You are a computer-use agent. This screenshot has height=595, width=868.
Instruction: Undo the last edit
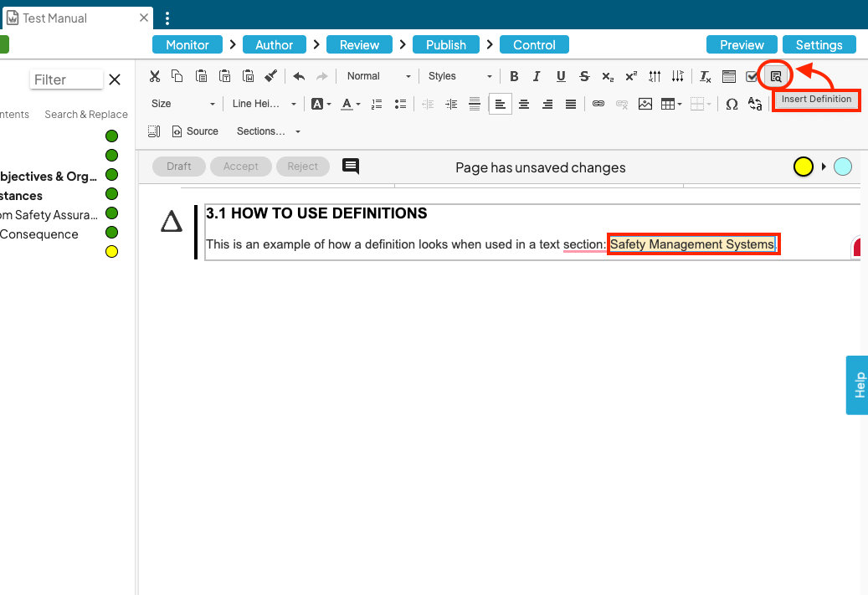click(x=299, y=76)
